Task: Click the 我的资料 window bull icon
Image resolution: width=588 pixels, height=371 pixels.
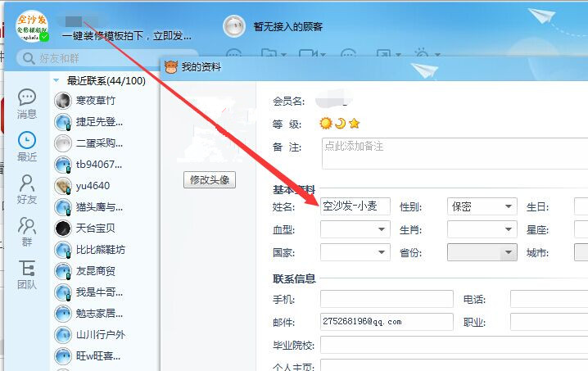Action: (x=171, y=67)
